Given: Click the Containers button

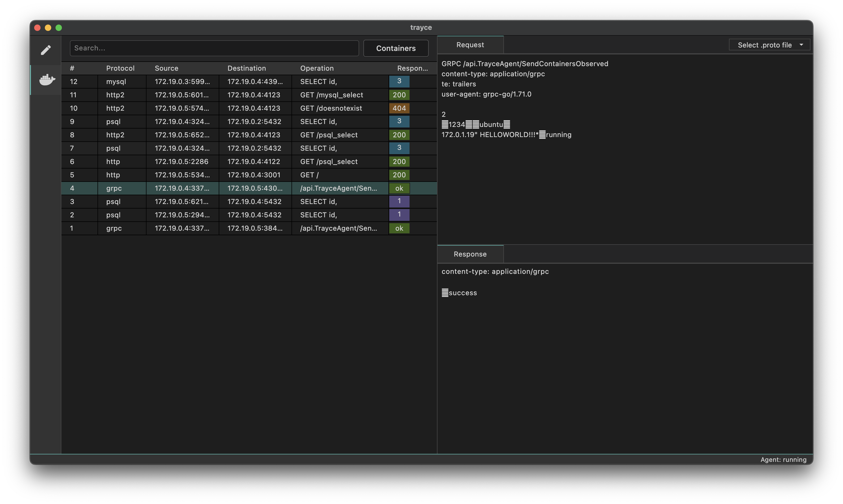Looking at the screenshot, I should click(396, 48).
